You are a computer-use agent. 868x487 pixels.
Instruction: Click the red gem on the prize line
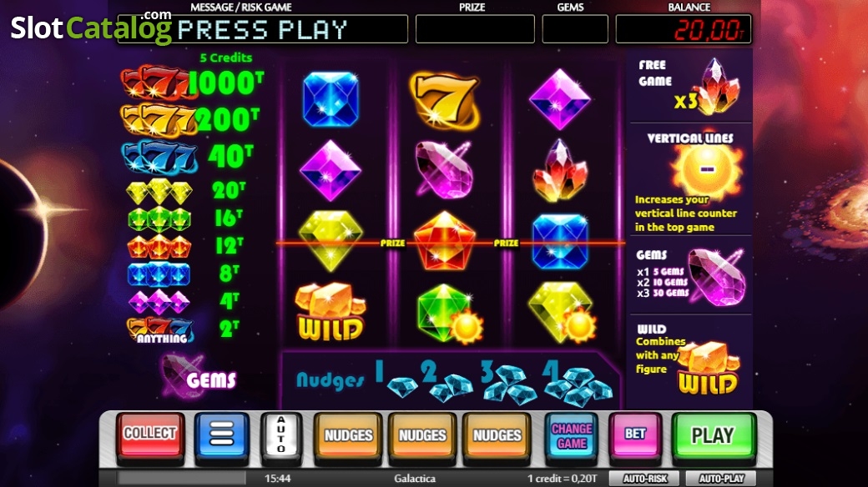pos(445,241)
